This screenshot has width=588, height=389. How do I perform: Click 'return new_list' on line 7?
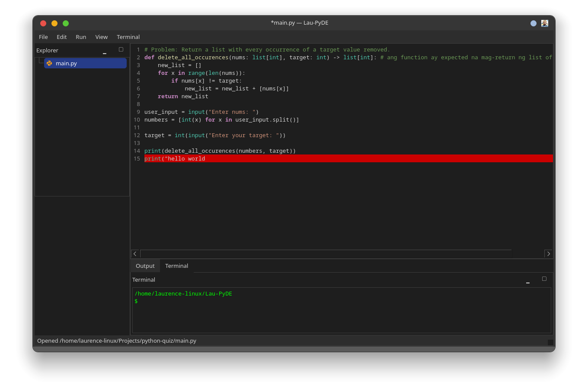coord(183,96)
